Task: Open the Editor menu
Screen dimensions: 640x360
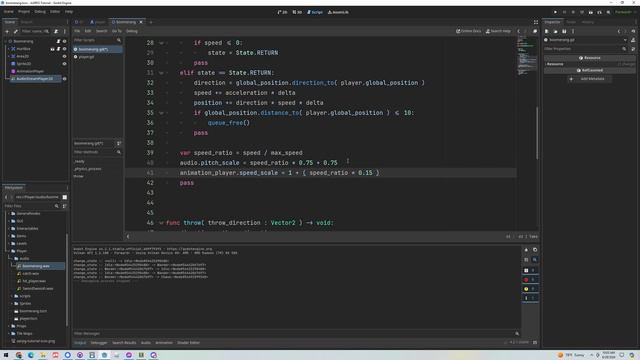Action: 55,12
